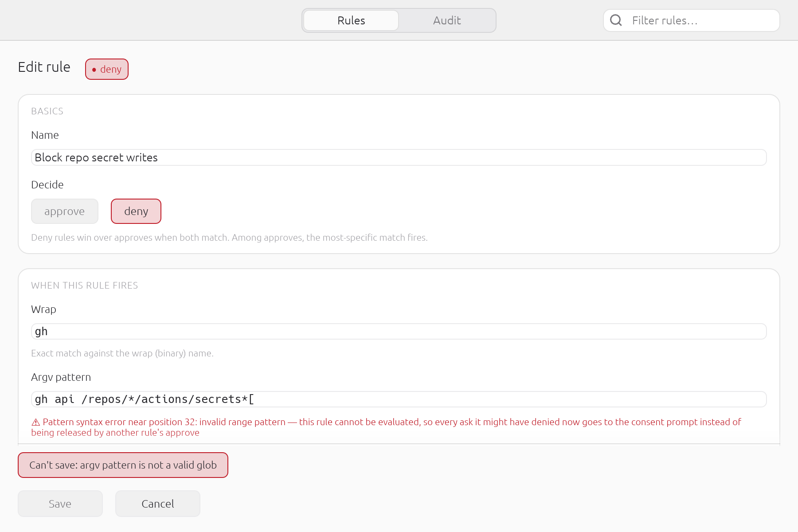Click into the Wrap field containing gh
The width and height of the screenshot is (798, 532).
point(399,332)
